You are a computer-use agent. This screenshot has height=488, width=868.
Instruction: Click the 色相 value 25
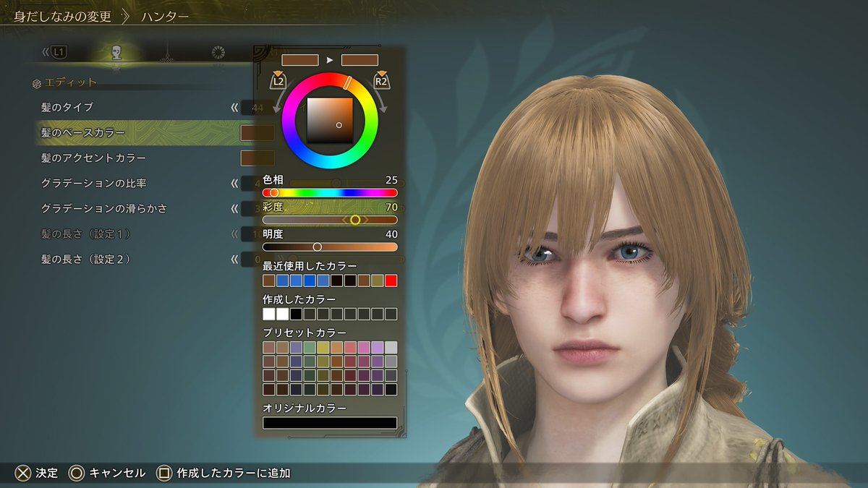pyautogui.click(x=391, y=180)
